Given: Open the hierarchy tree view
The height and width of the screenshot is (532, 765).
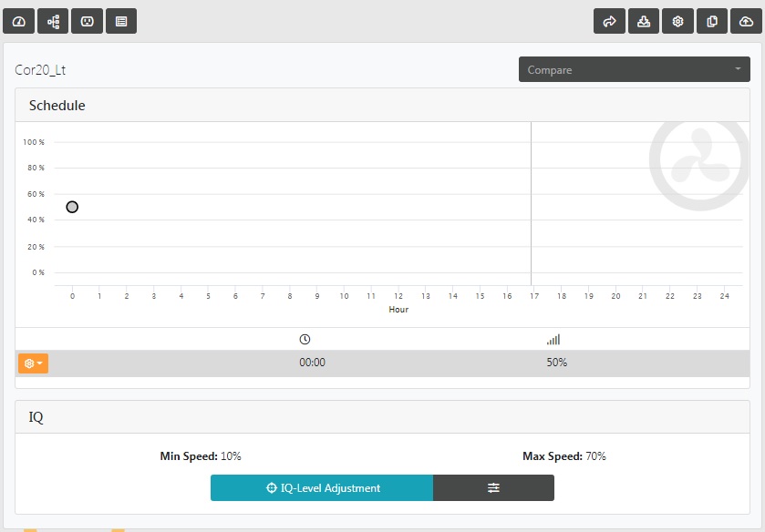Looking at the screenshot, I should pyautogui.click(x=53, y=21).
